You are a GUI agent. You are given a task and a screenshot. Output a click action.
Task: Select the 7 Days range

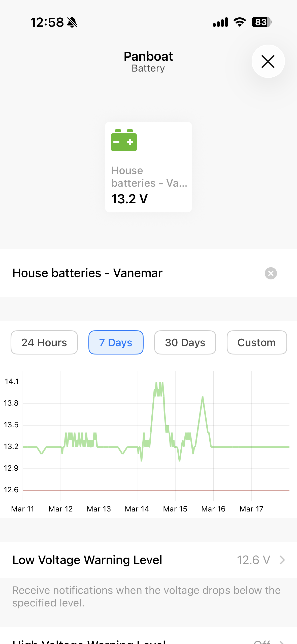pyautogui.click(x=116, y=343)
